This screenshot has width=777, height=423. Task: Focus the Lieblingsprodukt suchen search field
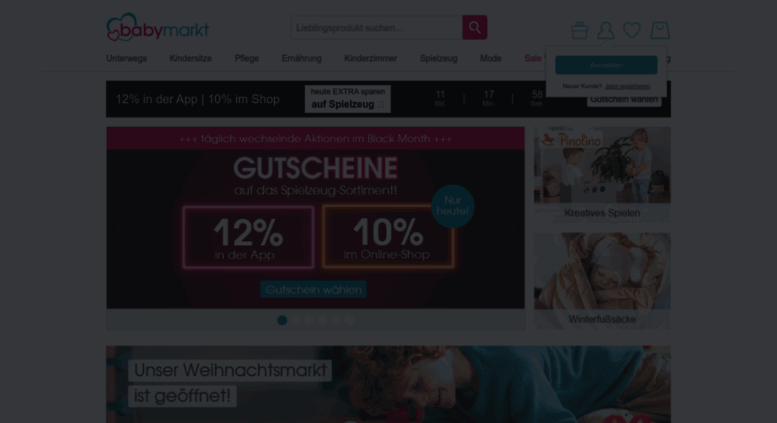377,27
